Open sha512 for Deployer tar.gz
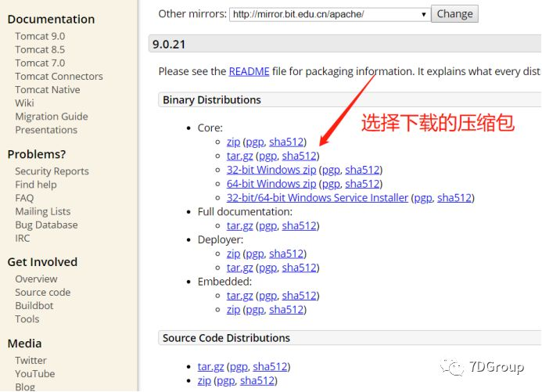This screenshot has height=392, width=542. 299,268
